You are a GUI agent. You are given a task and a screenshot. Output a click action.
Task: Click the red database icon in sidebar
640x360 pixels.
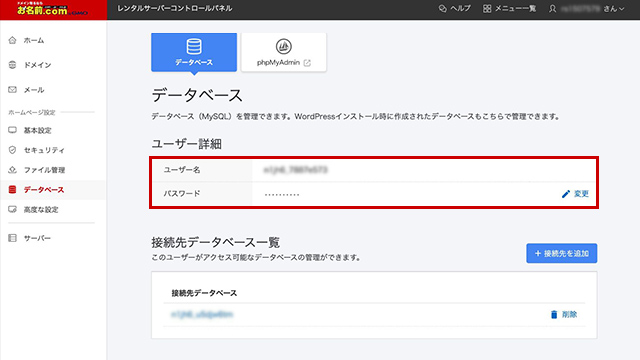click(12, 189)
